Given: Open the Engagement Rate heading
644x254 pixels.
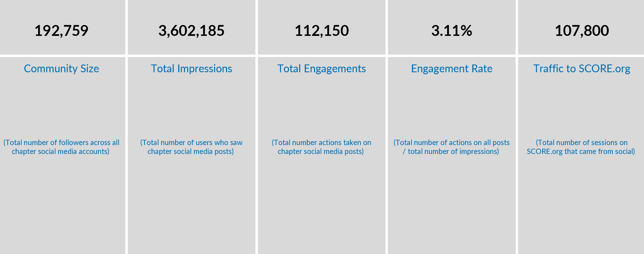Looking at the screenshot, I should [x=452, y=69].
